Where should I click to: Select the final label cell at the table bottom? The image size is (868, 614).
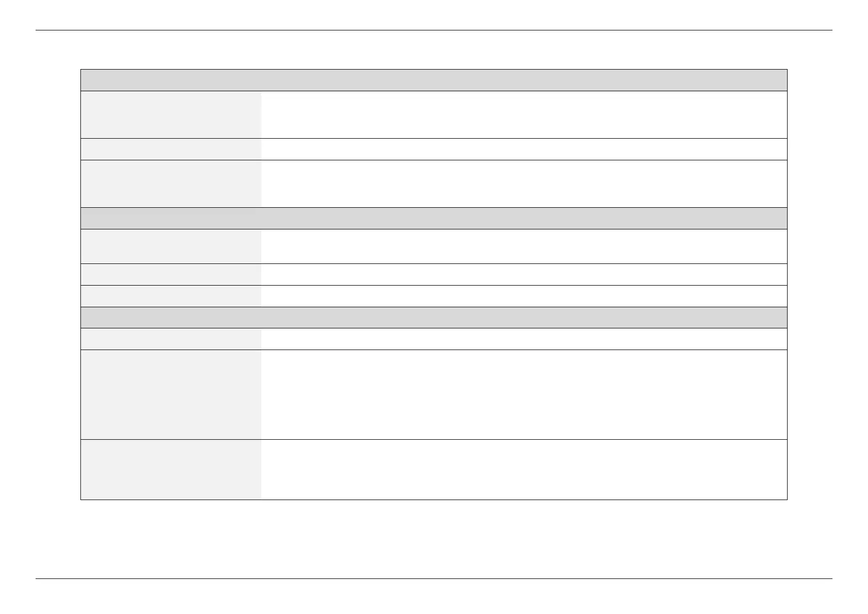(171, 470)
